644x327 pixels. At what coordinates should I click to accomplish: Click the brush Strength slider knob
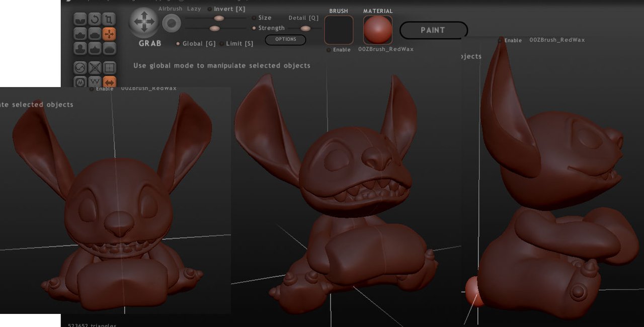pyautogui.click(x=214, y=29)
